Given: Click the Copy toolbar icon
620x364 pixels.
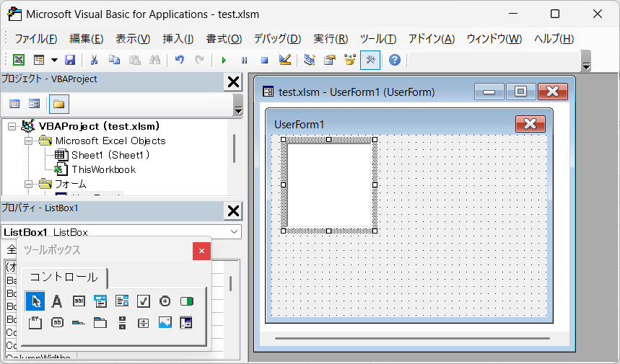Looking at the screenshot, I should click(x=114, y=60).
